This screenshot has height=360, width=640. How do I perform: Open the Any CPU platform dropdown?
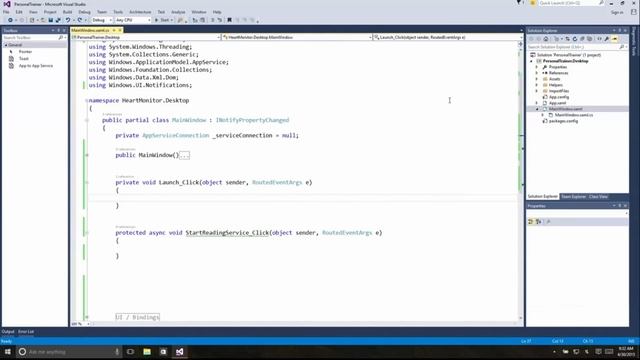tap(133, 20)
